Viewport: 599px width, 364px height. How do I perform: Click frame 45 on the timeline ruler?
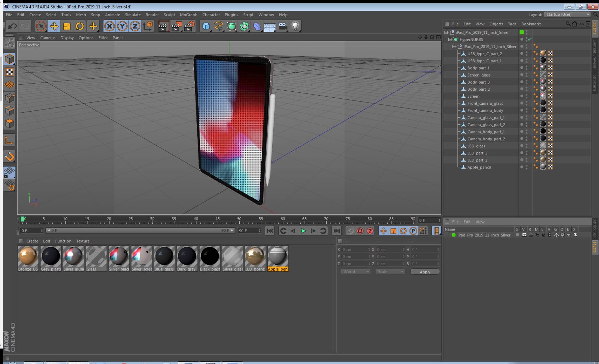click(217, 219)
